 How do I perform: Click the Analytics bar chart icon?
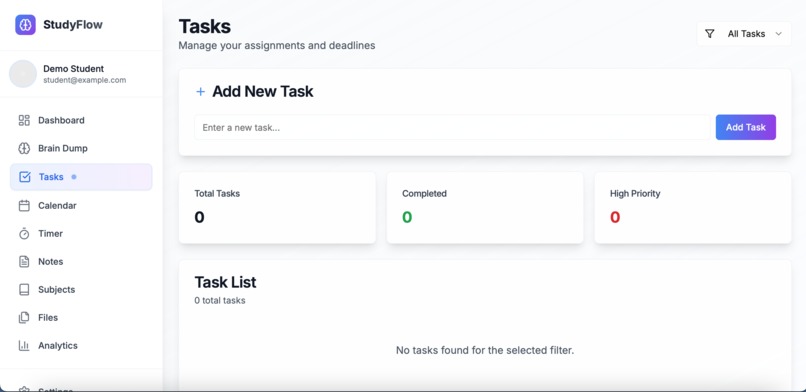pos(24,346)
